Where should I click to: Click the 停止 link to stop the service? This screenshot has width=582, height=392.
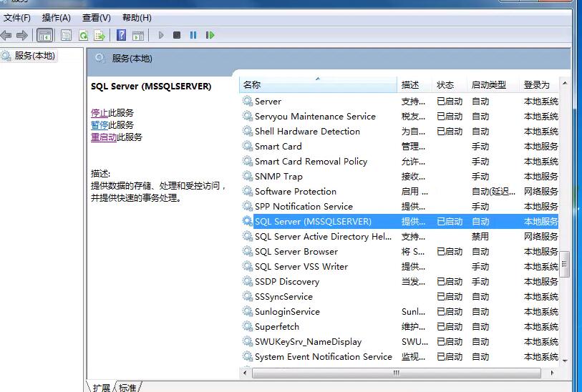pyautogui.click(x=100, y=113)
